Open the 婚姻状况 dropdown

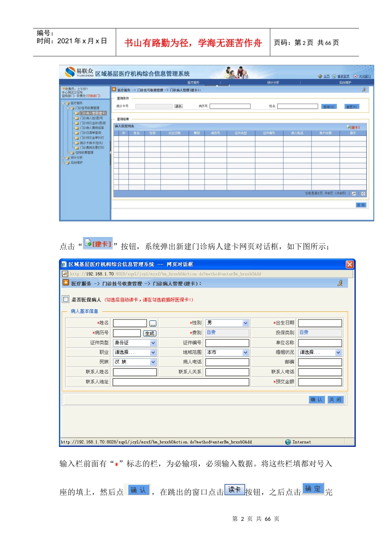[x=338, y=352]
